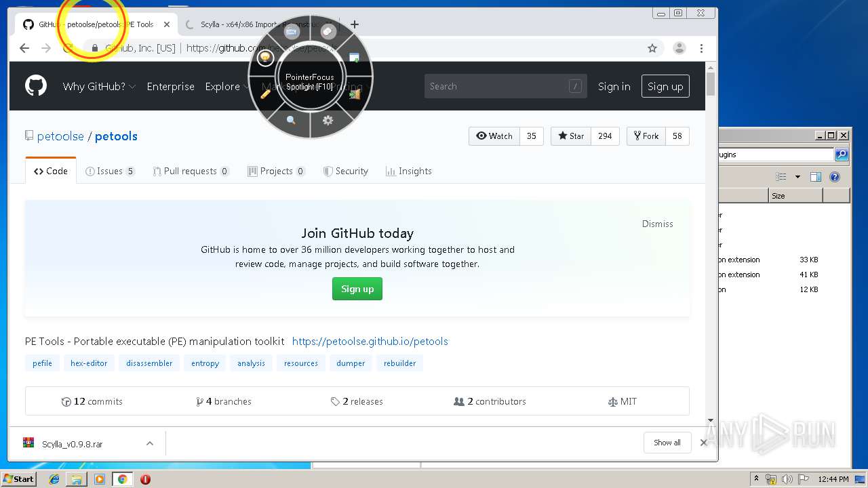The width and height of the screenshot is (868, 488).
Task: Expand Why GitHub? menu
Action: pos(99,86)
